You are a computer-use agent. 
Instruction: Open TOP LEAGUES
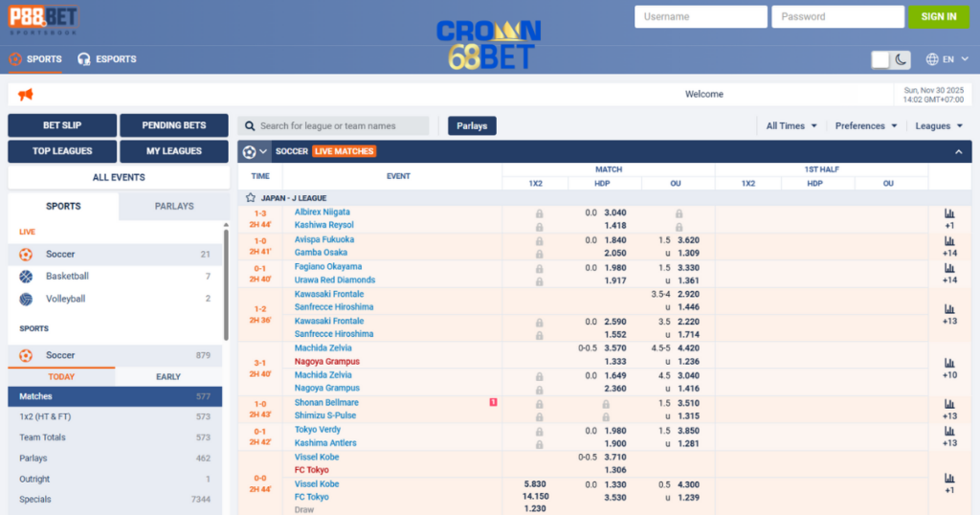pos(62,151)
